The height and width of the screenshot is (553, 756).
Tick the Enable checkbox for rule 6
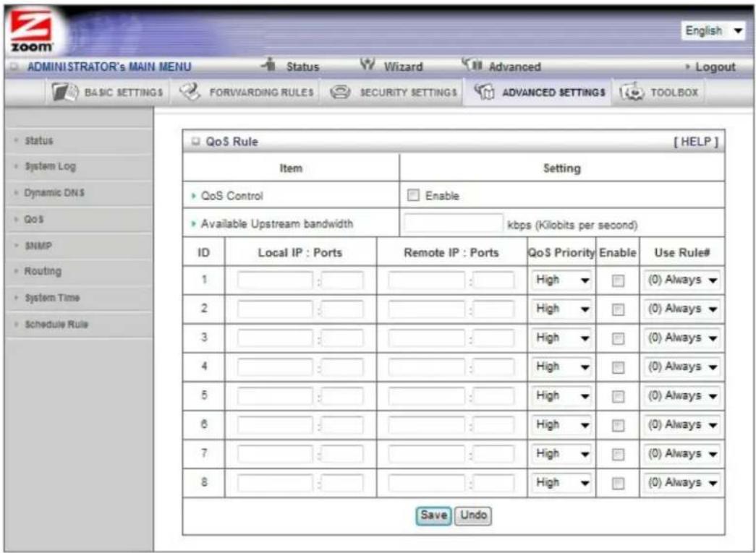(618, 426)
